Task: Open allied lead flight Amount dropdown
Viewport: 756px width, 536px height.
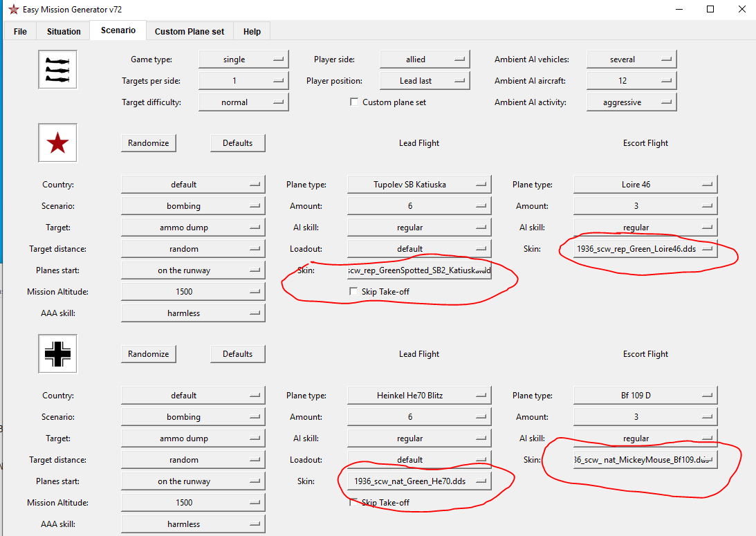Action: [419, 206]
